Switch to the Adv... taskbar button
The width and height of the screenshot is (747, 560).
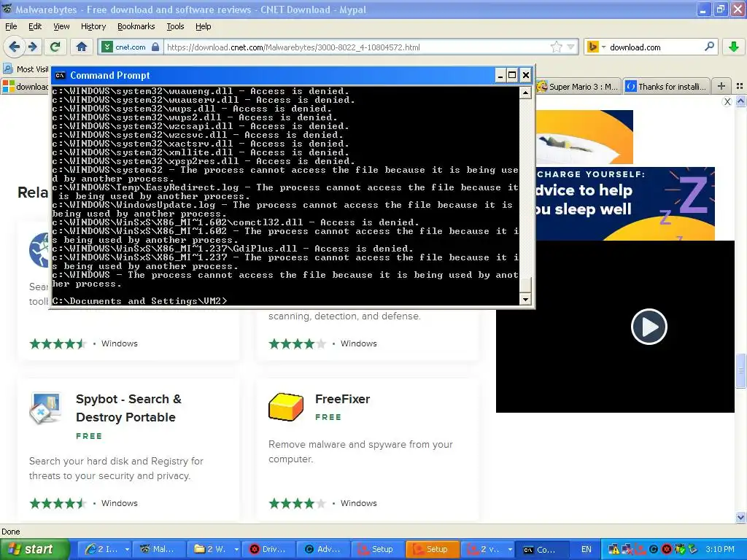(x=323, y=549)
